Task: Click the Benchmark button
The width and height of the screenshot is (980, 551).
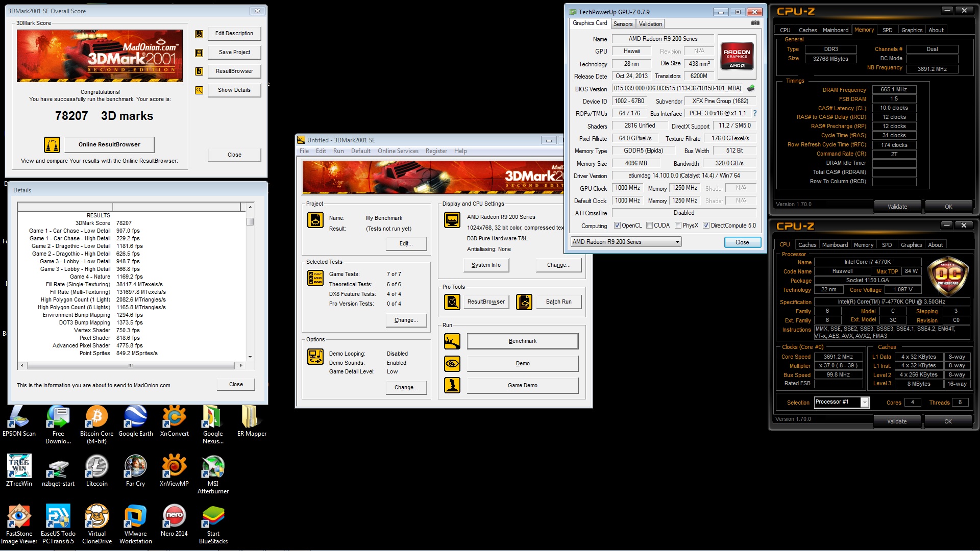Action: (523, 341)
